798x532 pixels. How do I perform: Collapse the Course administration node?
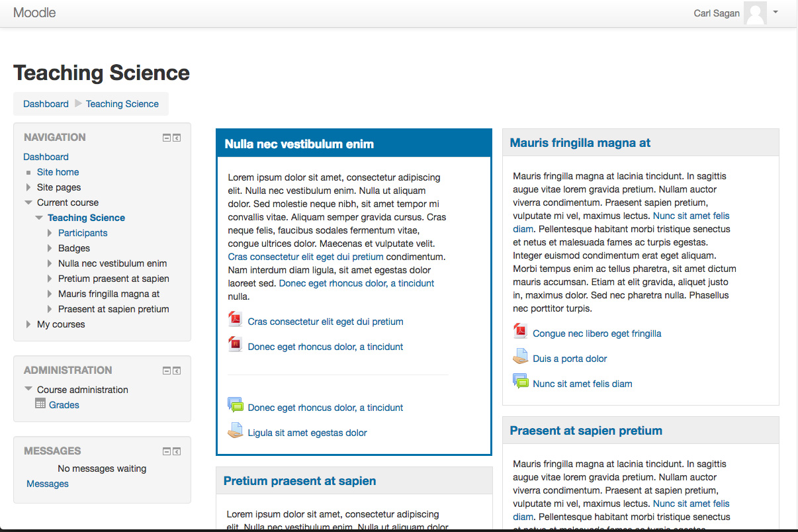[28, 389]
